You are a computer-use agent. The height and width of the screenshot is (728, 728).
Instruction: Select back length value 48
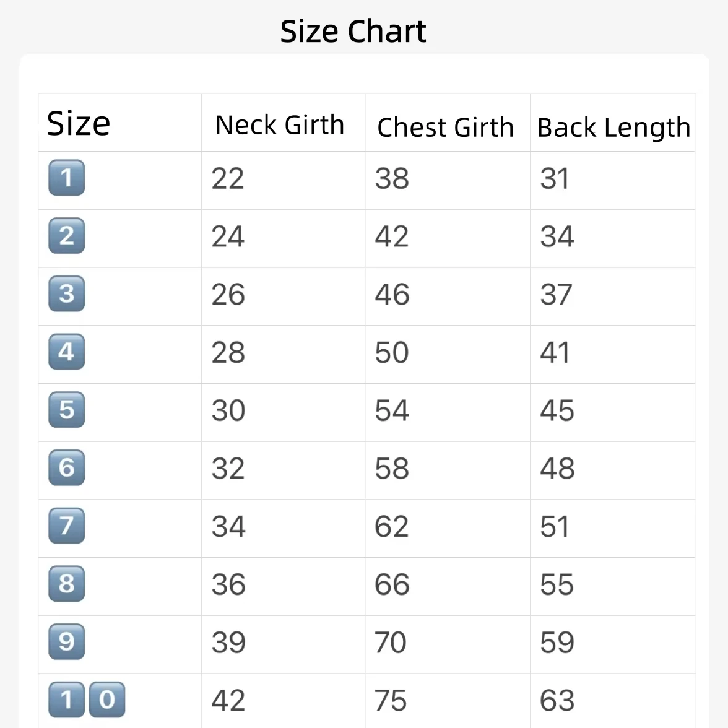pos(557,469)
